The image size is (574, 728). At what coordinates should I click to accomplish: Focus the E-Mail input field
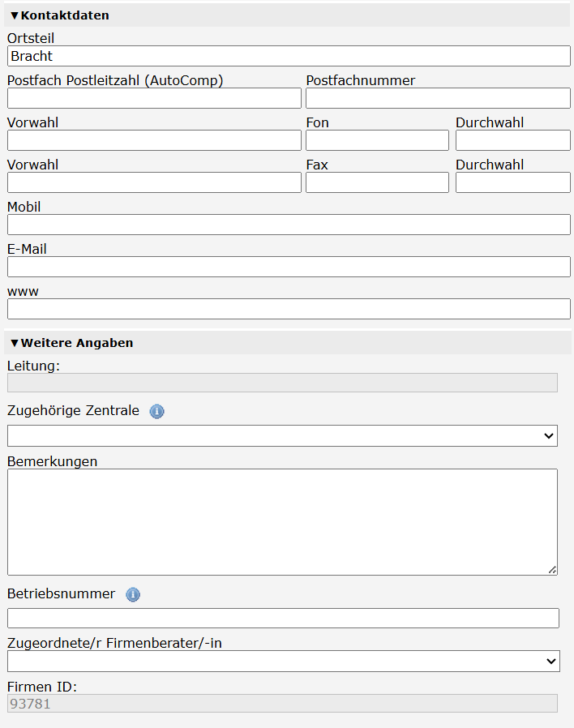[289, 267]
